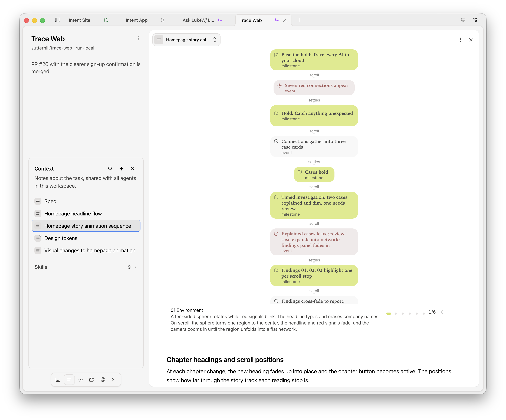The image size is (506, 420).
Task: Click the branch icon beside Ask LukeW tab
Action: (x=220, y=20)
